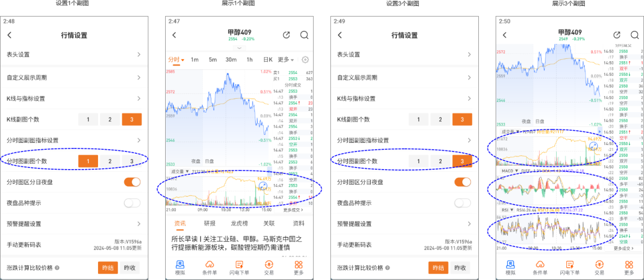Viewport: 644px width, 280px height.
Task: Tap help icon beside 涨跌计算比较价格 on 2:49 screen
Action: pos(387,268)
